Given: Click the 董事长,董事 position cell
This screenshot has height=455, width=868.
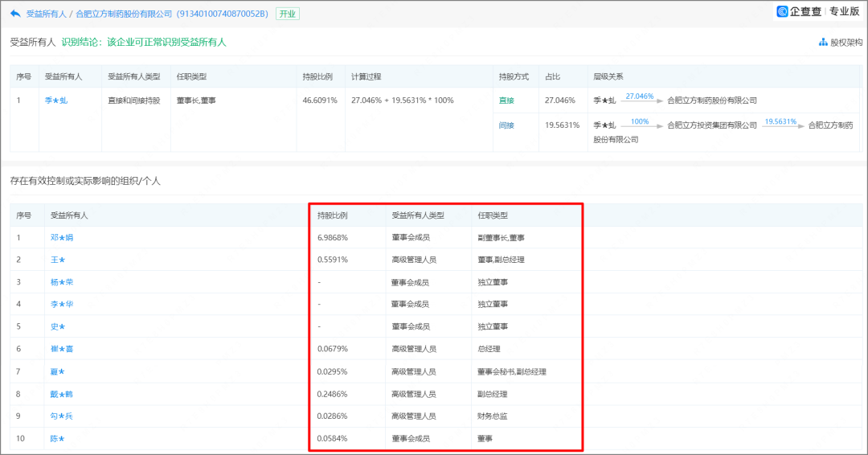Looking at the screenshot, I should click(x=196, y=100).
